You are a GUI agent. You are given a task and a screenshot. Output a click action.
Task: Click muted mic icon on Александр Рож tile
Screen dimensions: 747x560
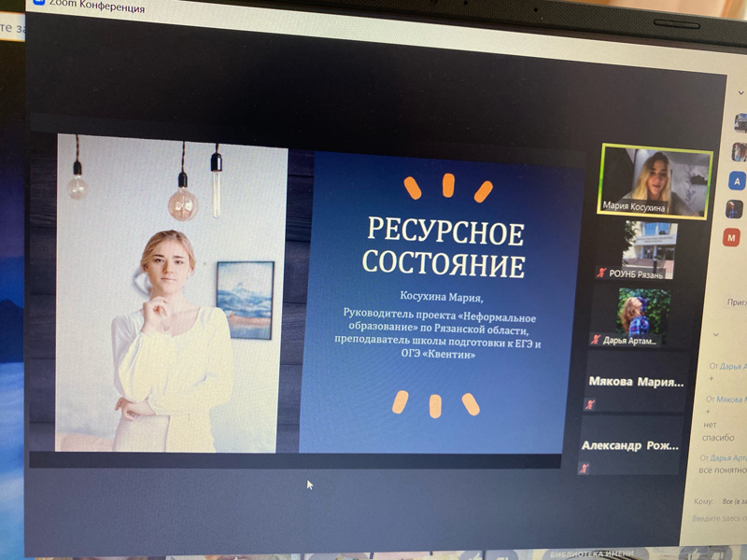pyautogui.click(x=584, y=468)
